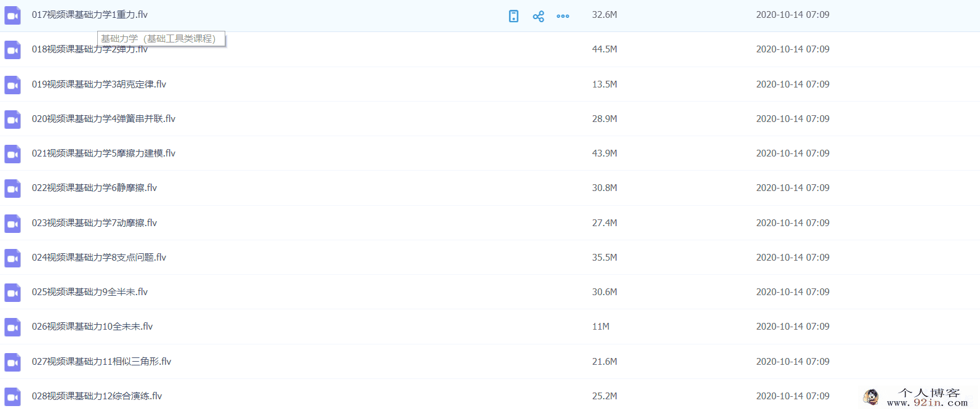Click video icon for 018视频课基础力学2弹力.flv
The image size is (980, 411).
(12, 50)
